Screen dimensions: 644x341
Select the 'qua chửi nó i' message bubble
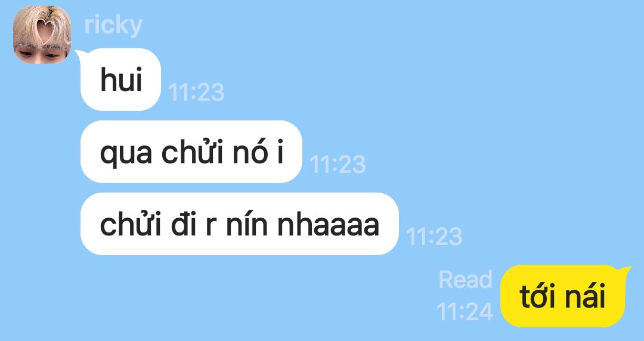[191, 151]
